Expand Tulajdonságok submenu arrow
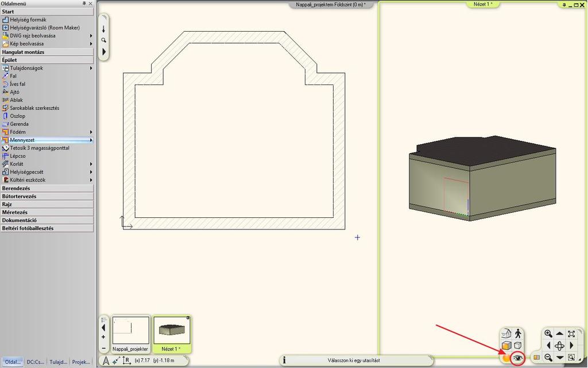The width and height of the screenshot is (588, 368). click(x=91, y=68)
